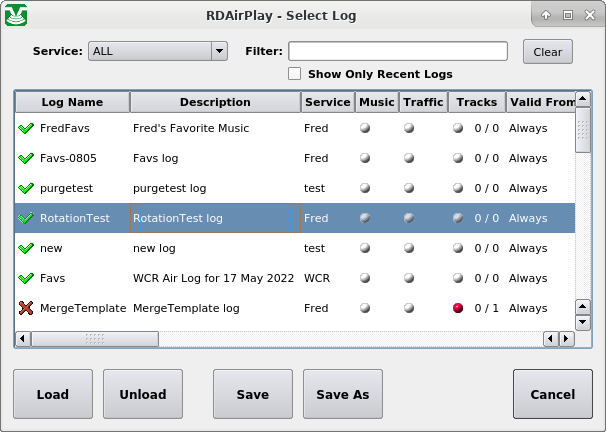Click the Traffic status dot for new log
The width and height of the screenshot is (606, 432).
pyautogui.click(x=408, y=248)
